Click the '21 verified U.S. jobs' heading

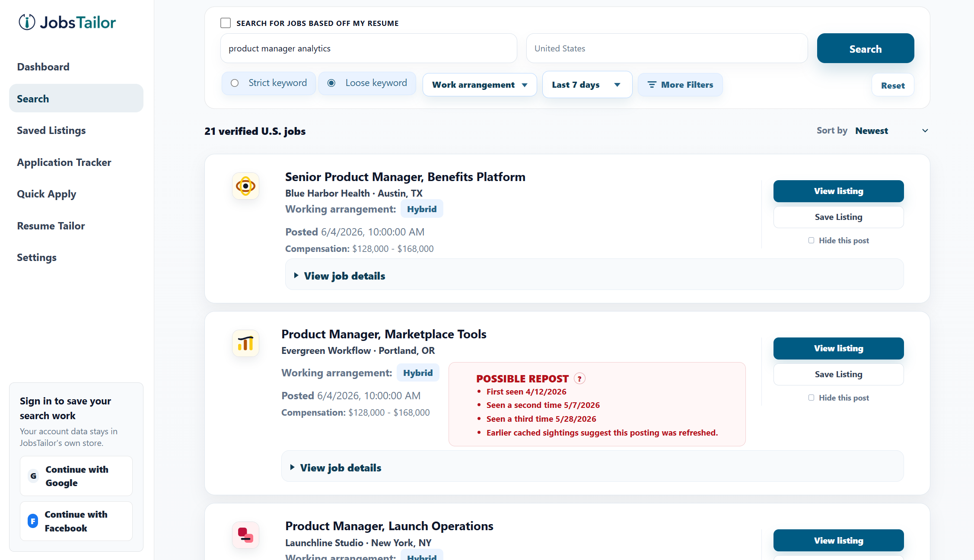pos(255,131)
